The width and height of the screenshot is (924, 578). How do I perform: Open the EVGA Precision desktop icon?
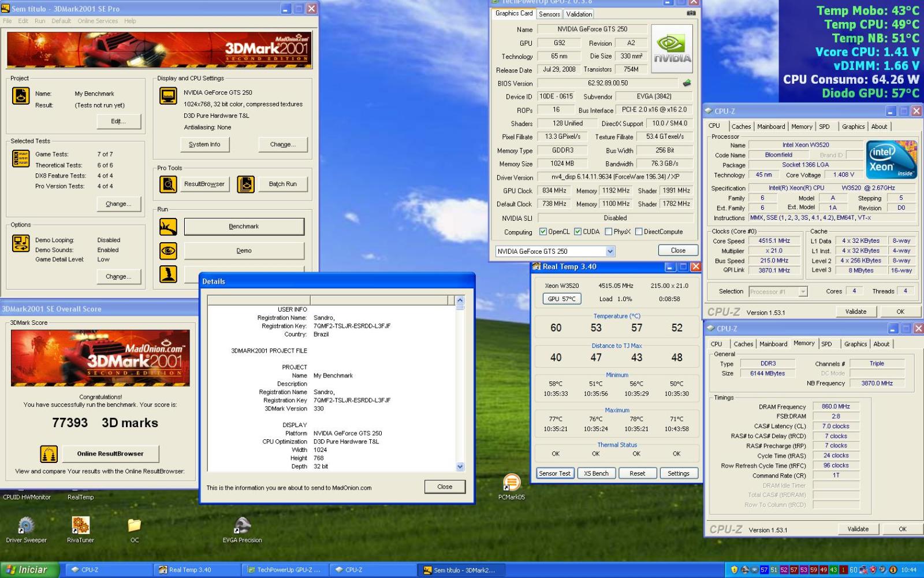click(x=243, y=530)
